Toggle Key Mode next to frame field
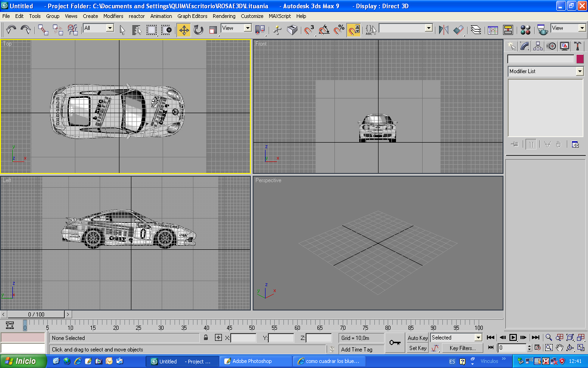This screenshot has height=368, width=588. [491, 348]
